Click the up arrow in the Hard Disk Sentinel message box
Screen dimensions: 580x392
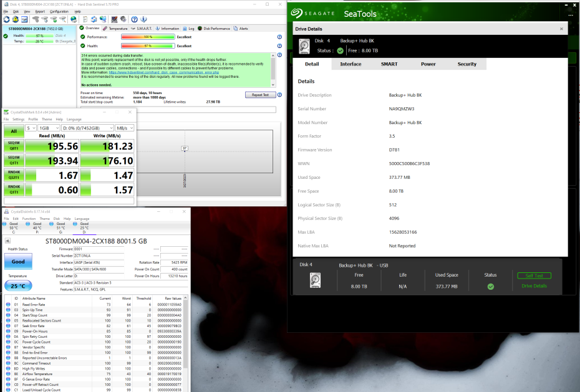coord(273,55)
